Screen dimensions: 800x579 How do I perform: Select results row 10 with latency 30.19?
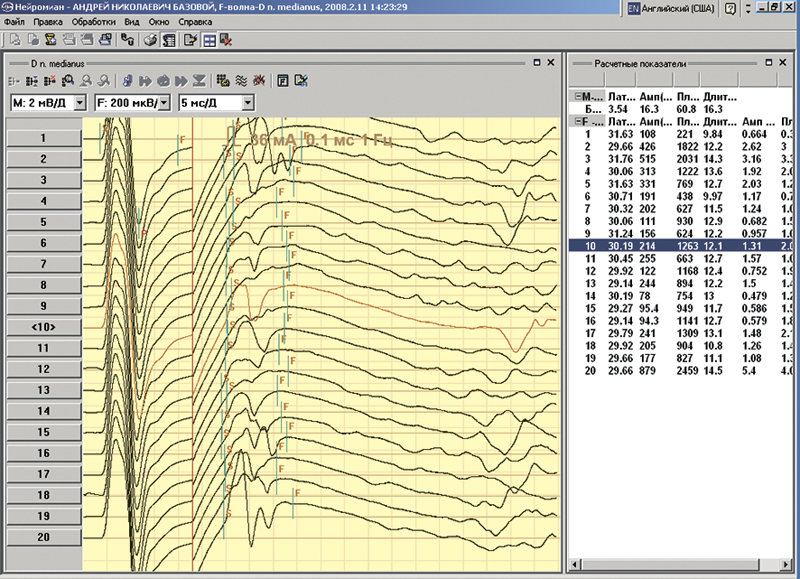click(681, 246)
